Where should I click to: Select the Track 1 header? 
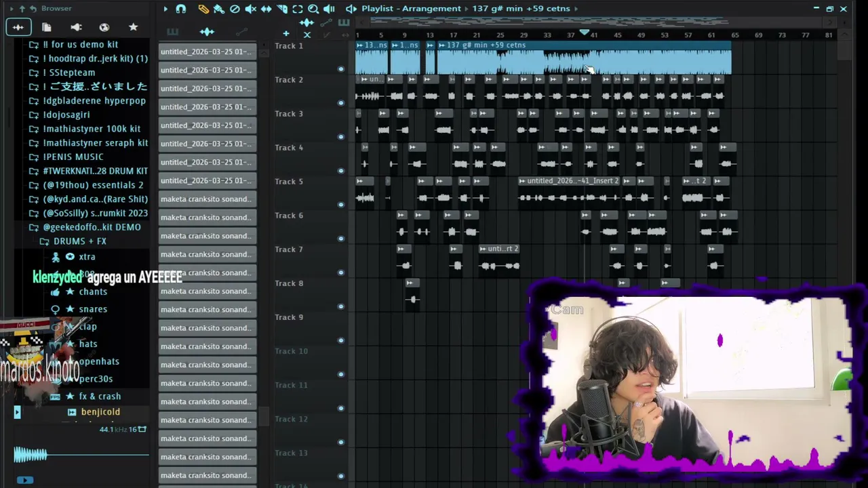tap(309, 57)
